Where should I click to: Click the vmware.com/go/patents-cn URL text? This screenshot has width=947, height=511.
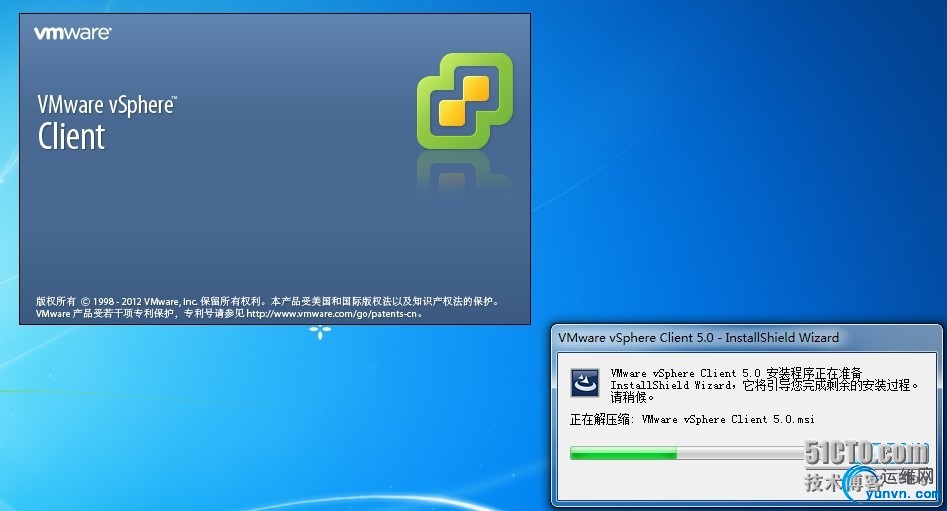coord(332,314)
